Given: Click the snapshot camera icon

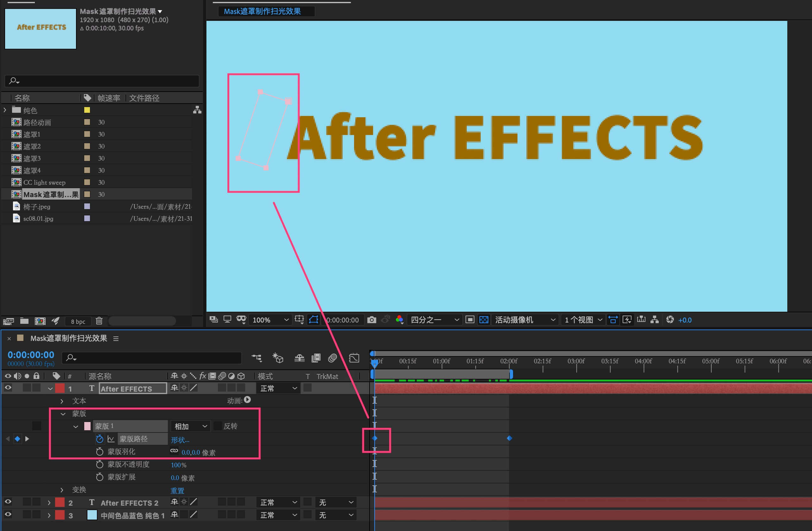Looking at the screenshot, I should point(371,320).
